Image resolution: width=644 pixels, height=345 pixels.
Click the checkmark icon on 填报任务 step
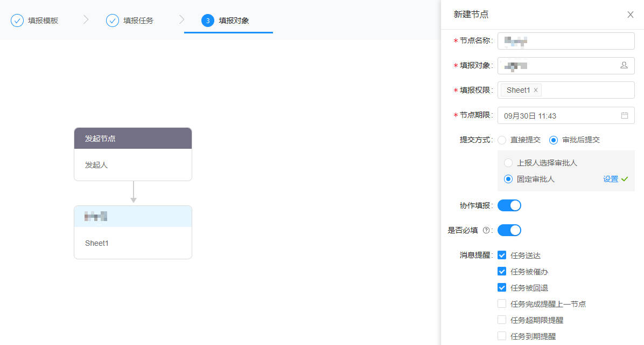tap(112, 20)
